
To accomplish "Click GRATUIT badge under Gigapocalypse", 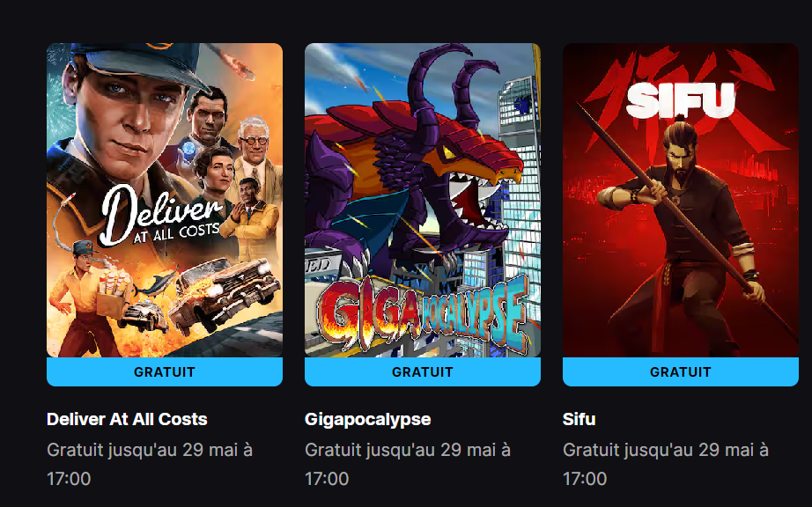I will click(423, 372).
